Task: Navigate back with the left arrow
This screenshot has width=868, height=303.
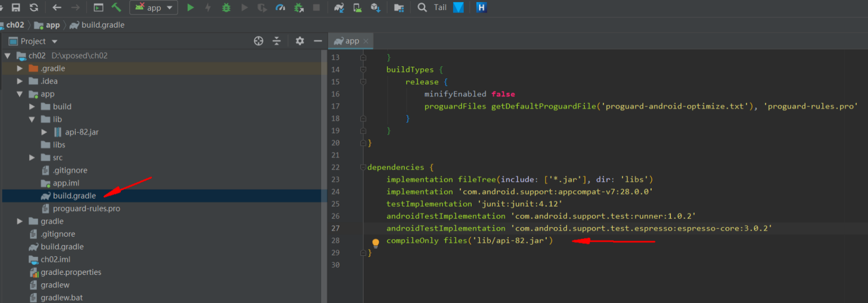Action: pos(57,8)
